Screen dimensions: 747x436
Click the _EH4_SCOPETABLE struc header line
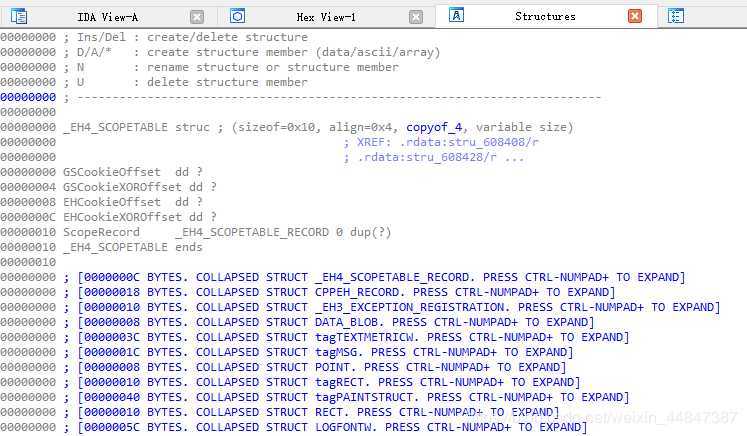point(318,127)
